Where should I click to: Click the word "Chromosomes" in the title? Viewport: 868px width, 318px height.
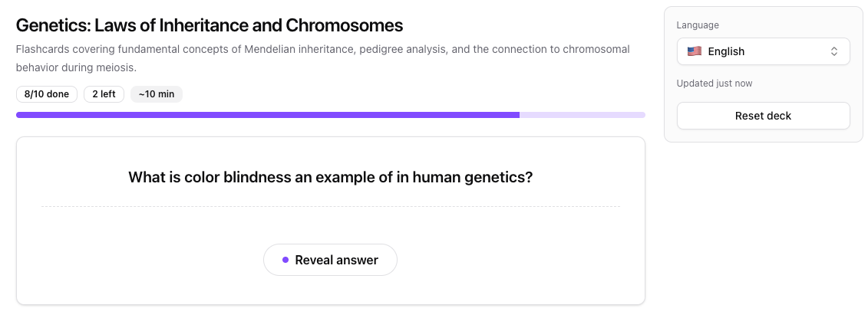344,25
